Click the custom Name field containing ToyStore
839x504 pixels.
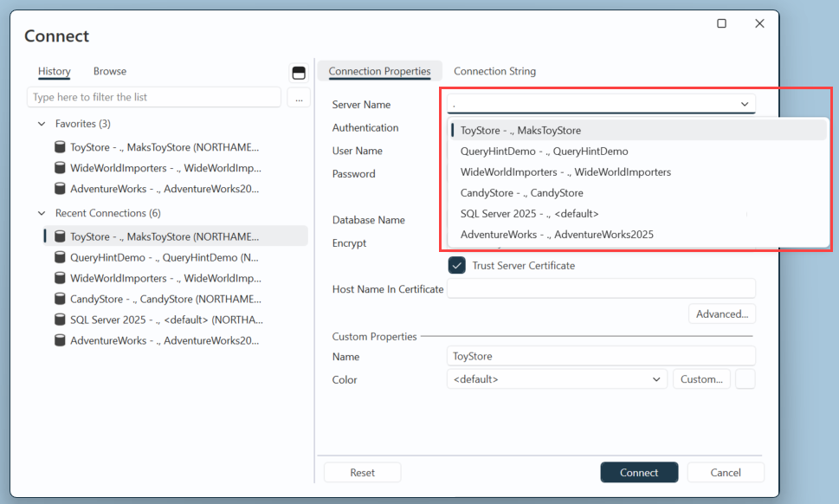601,356
